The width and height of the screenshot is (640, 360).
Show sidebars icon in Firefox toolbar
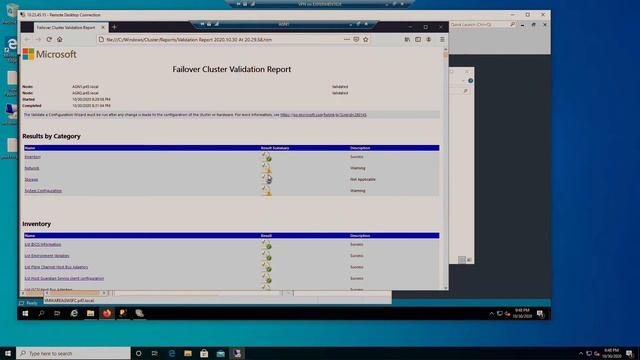[x=418, y=40]
